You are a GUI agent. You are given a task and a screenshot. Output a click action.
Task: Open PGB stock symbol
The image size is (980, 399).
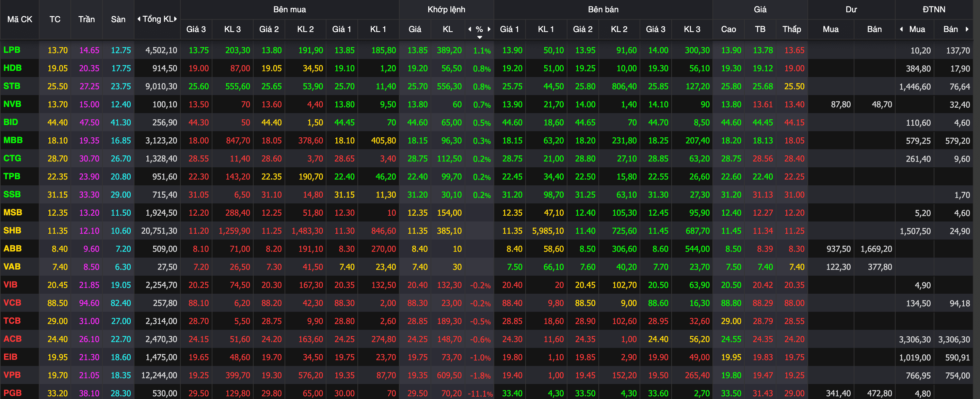pos(13,393)
